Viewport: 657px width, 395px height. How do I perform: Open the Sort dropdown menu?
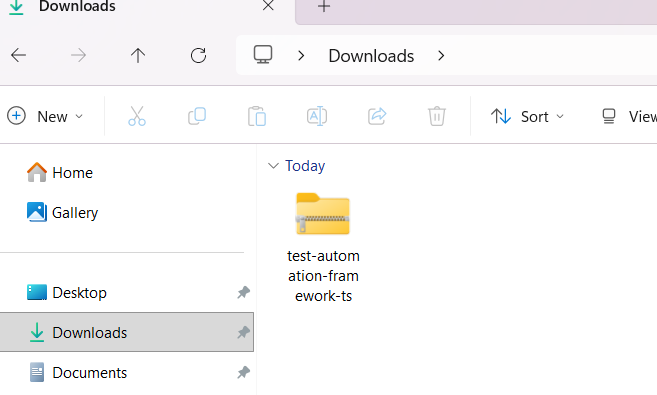point(527,116)
